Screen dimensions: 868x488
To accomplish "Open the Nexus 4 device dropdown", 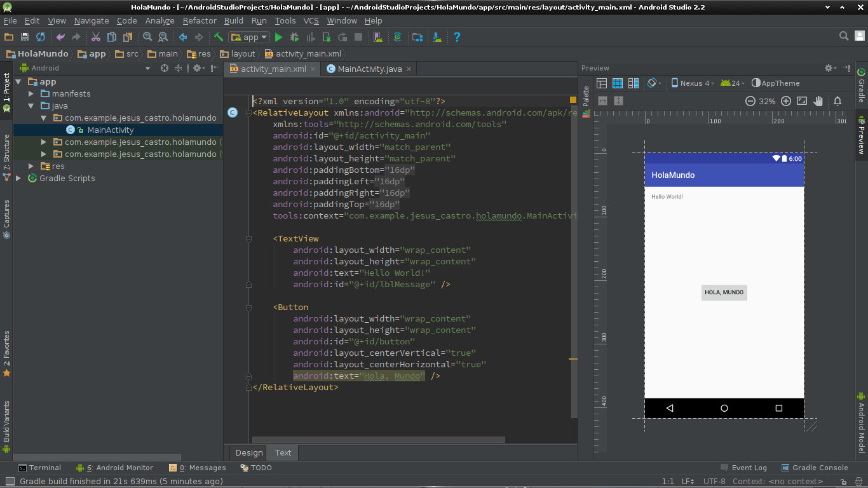I will pos(693,83).
